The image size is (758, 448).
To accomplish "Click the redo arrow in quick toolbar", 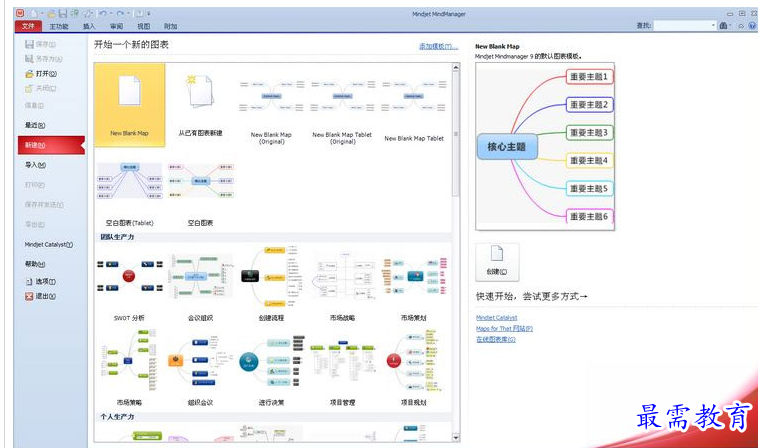I will tap(120, 14).
